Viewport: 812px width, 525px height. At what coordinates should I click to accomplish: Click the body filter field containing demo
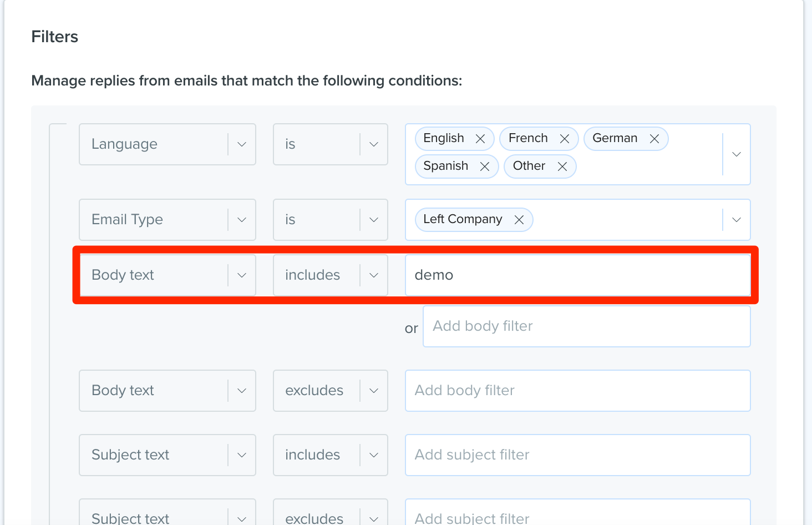tap(578, 275)
